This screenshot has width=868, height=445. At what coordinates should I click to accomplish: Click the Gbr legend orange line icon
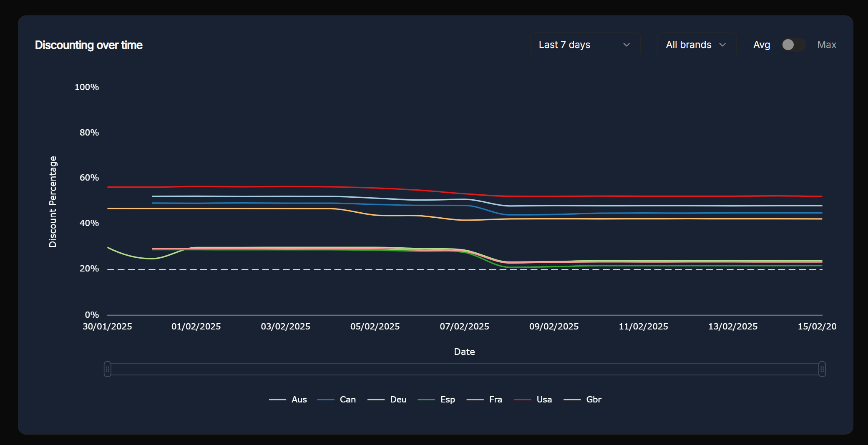coord(572,400)
